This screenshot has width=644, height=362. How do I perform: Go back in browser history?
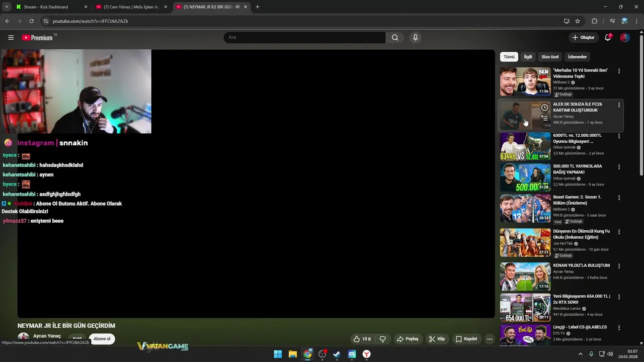(x=7, y=21)
